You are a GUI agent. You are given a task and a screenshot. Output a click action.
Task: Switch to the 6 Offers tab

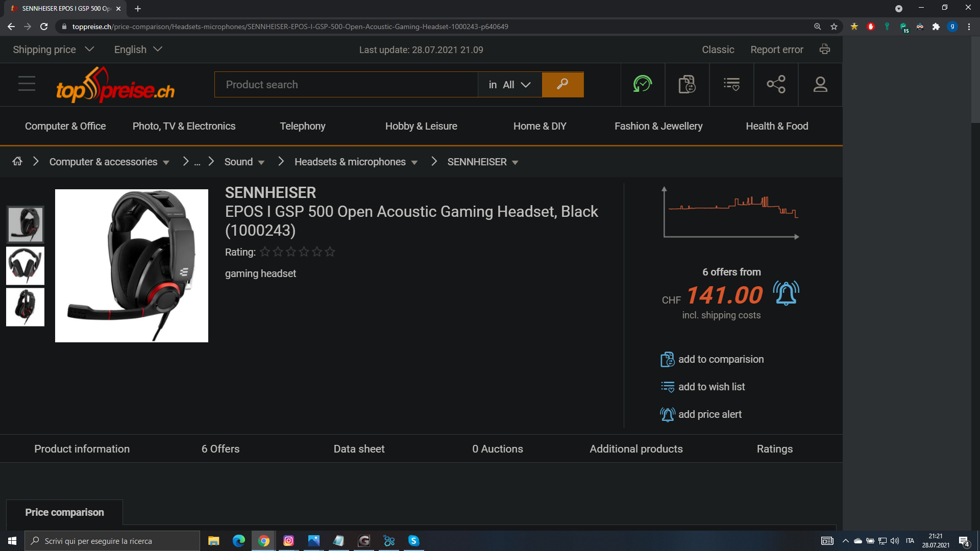pos(220,449)
